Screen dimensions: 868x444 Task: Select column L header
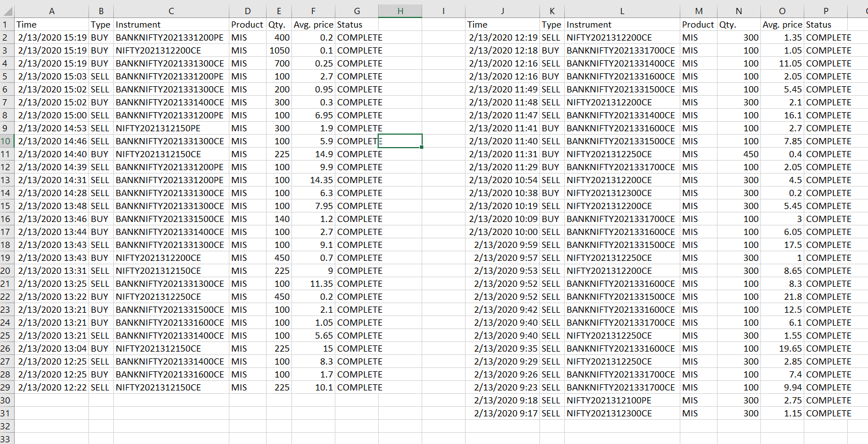[x=622, y=11]
